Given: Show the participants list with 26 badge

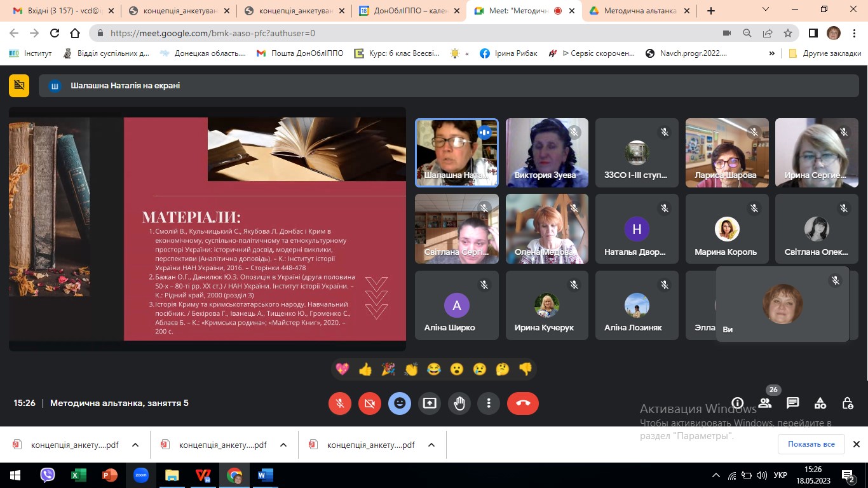Looking at the screenshot, I should coord(765,403).
